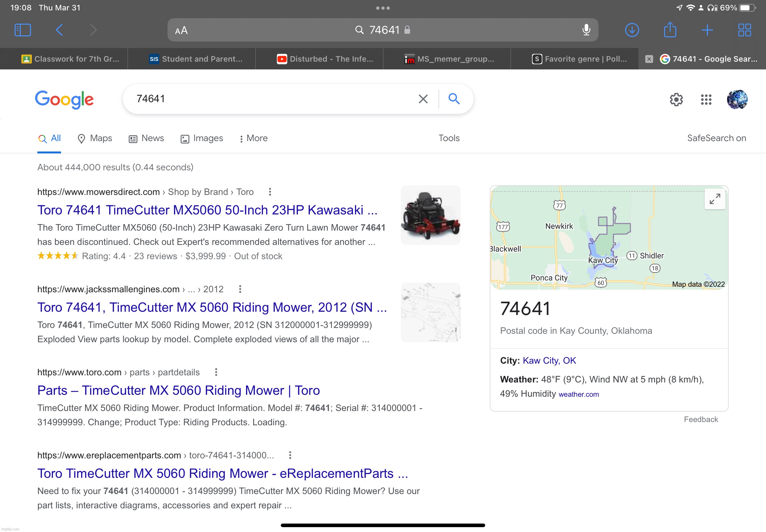Clear the search box with X
766x532 pixels.
point(423,99)
